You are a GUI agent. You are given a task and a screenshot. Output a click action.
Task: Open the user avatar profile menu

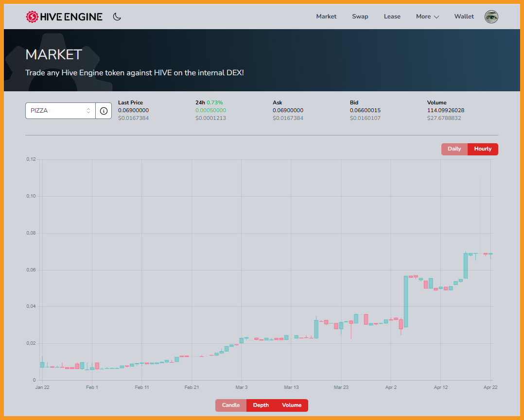tap(491, 17)
